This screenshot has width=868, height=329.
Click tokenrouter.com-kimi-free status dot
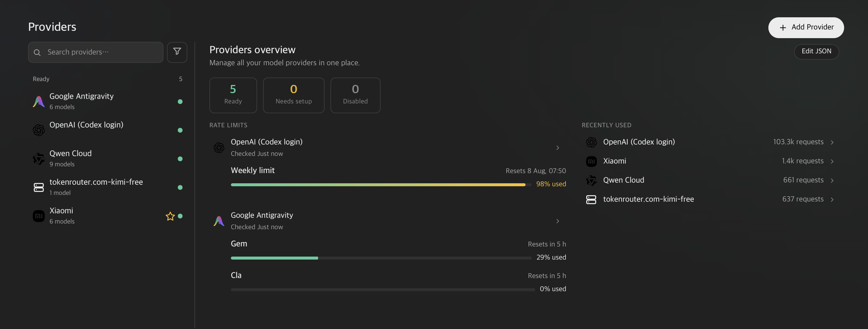coord(180,187)
